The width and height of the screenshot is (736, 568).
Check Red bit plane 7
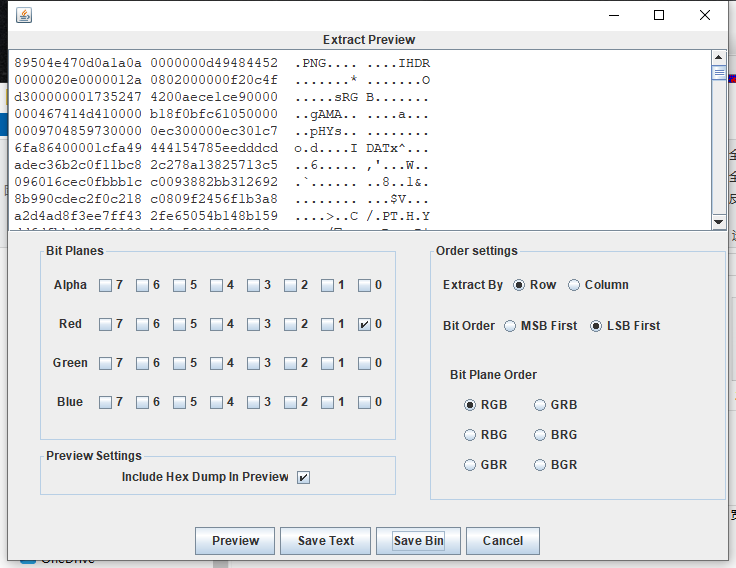coord(106,324)
